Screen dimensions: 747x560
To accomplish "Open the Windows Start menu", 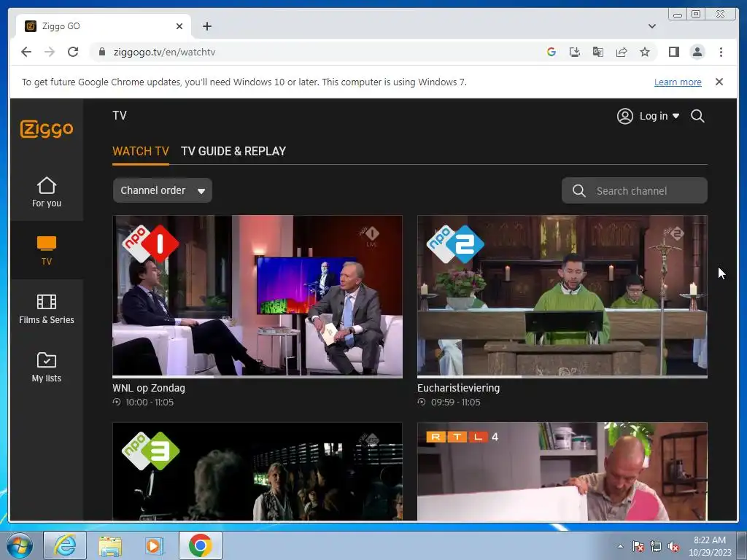I will pyautogui.click(x=20, y=545).
